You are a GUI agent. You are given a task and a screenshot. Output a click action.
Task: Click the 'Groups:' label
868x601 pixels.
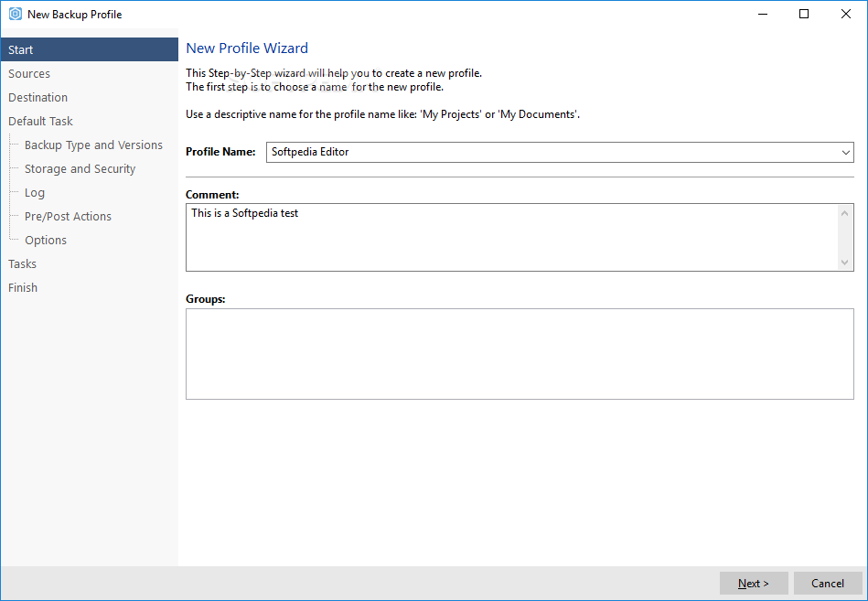(206, 299)
